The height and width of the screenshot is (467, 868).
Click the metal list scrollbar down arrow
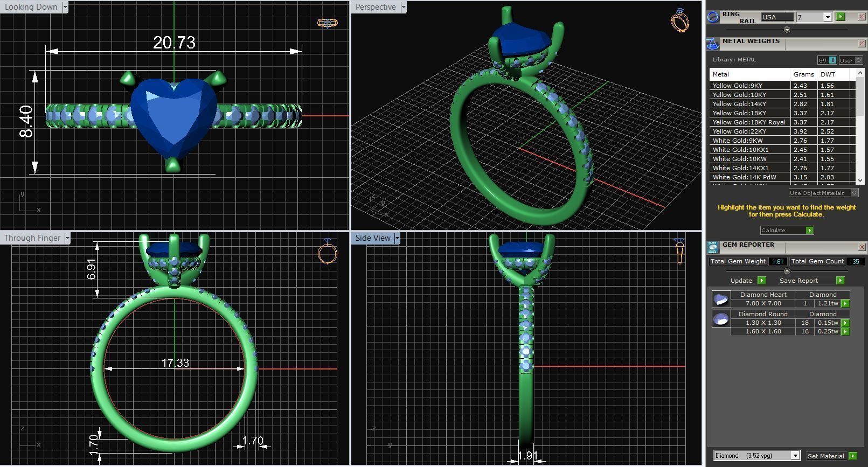(859, 180)
